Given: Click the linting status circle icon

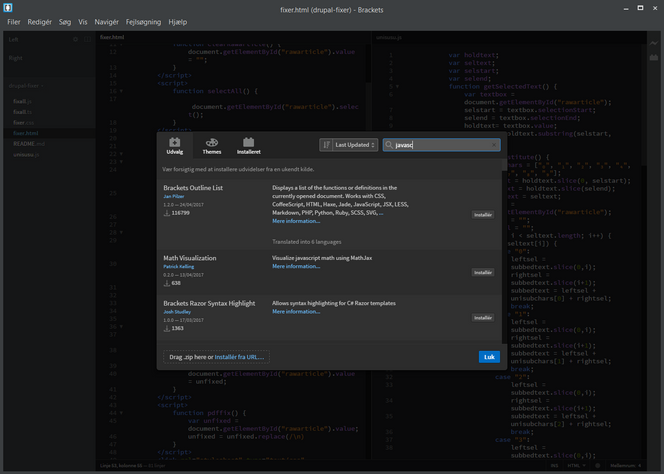Looking at the screenshot, I should pyautogui.click(x=598, y=466).
